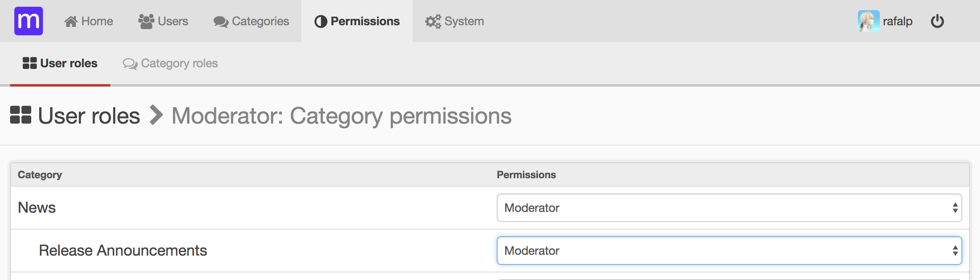Click the News category name

[37, 208]
